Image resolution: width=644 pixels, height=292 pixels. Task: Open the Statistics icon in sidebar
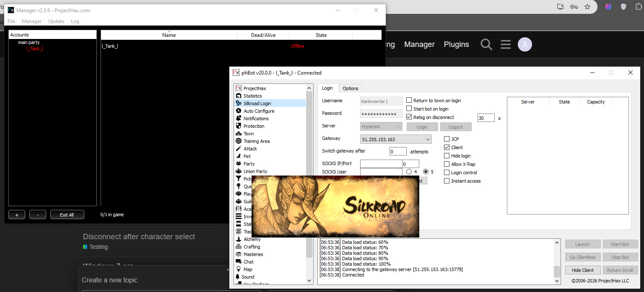(x=239, y=96)
